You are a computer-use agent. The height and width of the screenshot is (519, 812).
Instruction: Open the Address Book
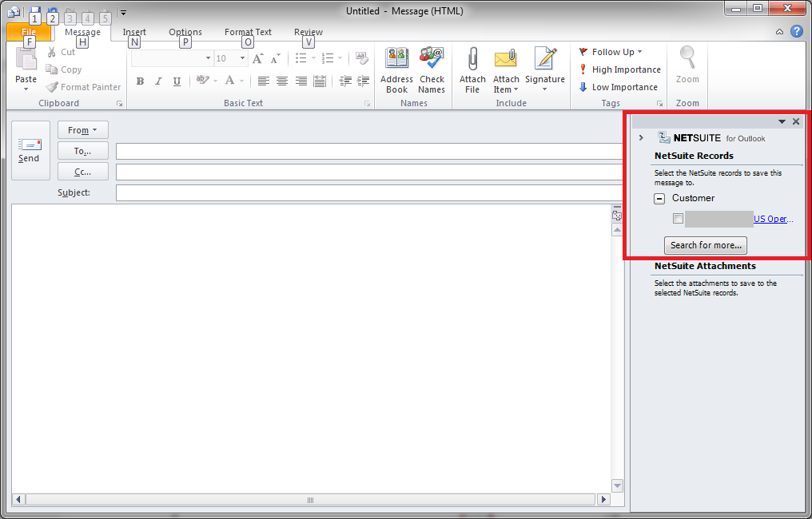(396, 70)
